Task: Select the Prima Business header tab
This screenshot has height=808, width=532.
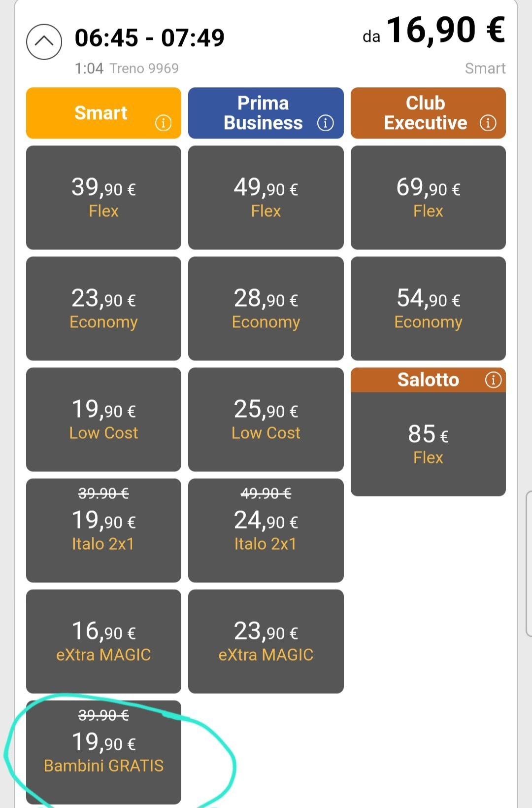Action: [x=263, y=113]
